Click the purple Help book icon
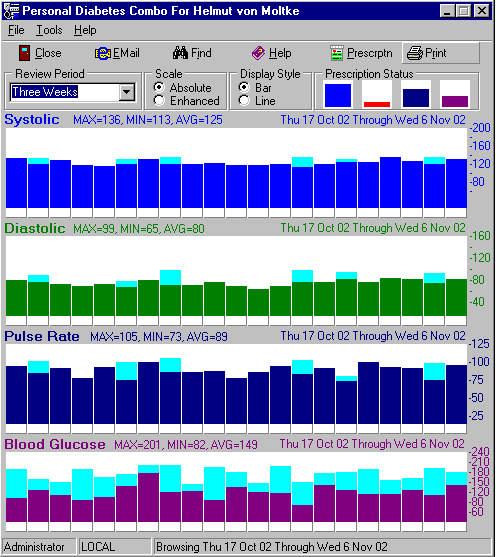Image resolution: width=496 pixels, height=557 pixels. point(258,53)
